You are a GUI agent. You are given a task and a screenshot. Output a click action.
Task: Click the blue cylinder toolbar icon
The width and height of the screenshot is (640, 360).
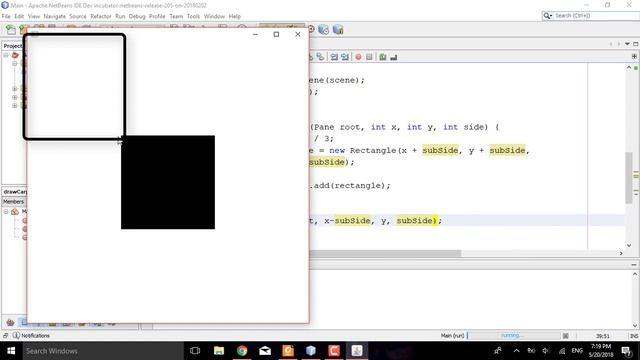point(323,29)
